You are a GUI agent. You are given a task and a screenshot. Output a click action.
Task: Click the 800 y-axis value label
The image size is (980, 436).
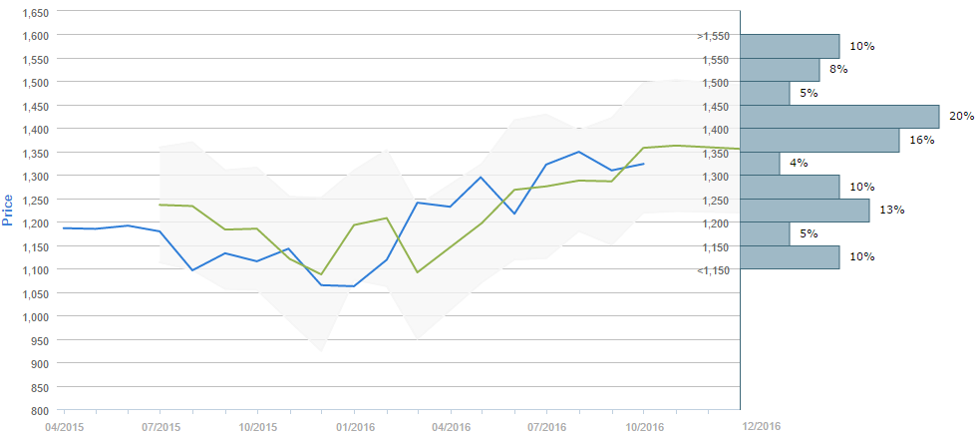click(40, 410)
